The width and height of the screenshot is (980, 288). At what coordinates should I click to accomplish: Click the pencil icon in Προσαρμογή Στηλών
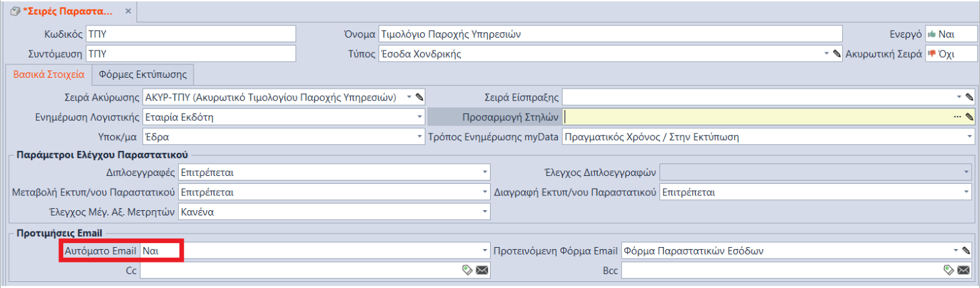969,117
